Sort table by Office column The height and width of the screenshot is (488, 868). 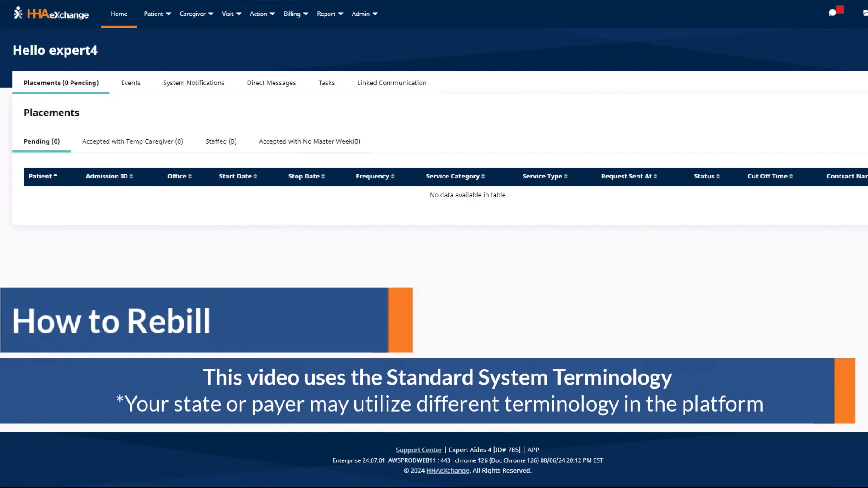[179, 176]
